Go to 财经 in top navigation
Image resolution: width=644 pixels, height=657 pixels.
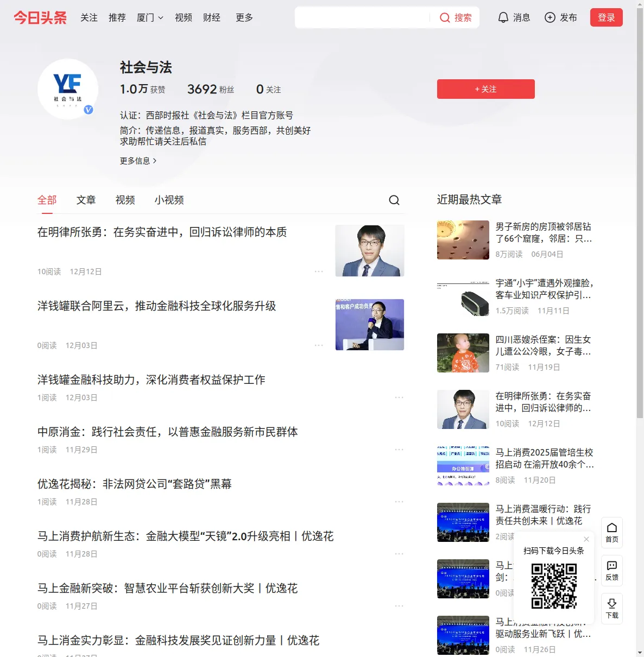(212, 17)
